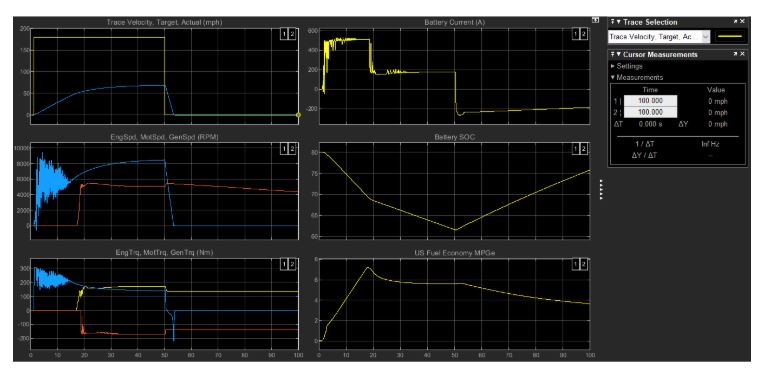Close the Trace Selection panel
The image size is (759, 374).
pyautogui.click(x=743, y=22)
